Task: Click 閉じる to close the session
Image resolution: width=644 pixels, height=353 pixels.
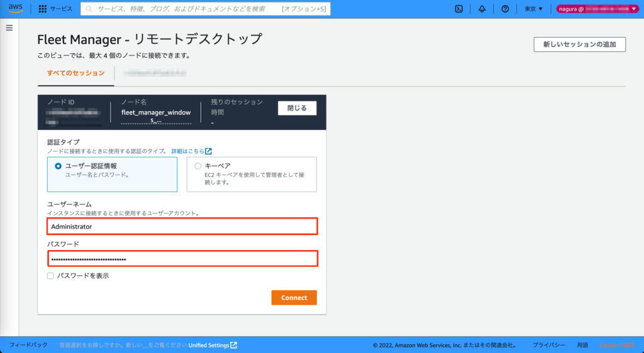Action: point(297,108)
